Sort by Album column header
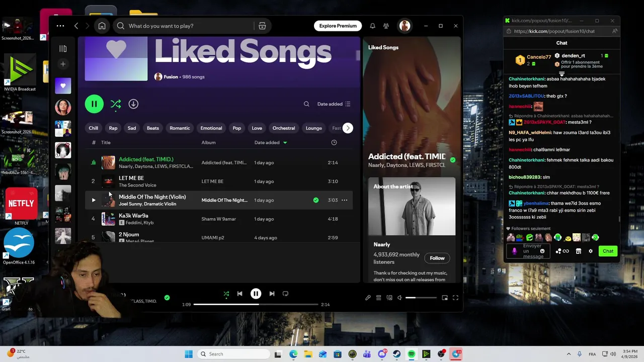Screen dimensions: 644x362 click(208, 142)
